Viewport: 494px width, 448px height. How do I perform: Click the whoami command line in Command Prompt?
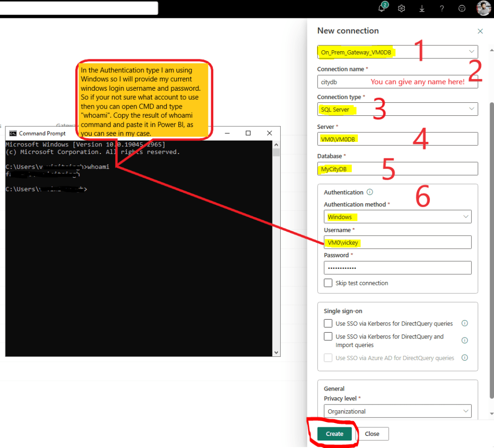coord(57,167)
